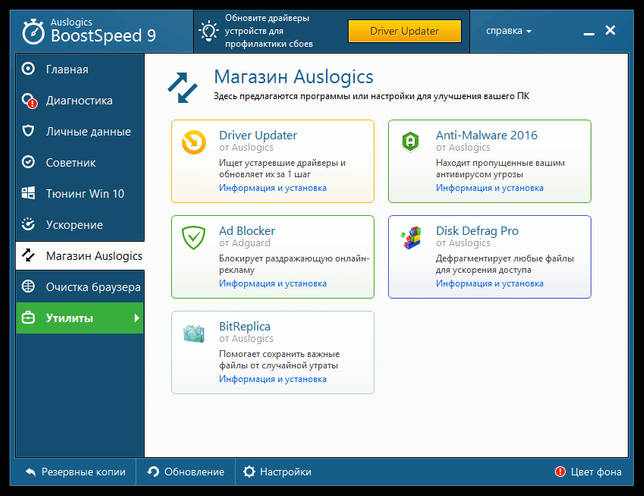Viewport: 644px width, 496px height.
Task: Close the BoostSpeed window
Action: pyautogui.click(x=610, y=30)
